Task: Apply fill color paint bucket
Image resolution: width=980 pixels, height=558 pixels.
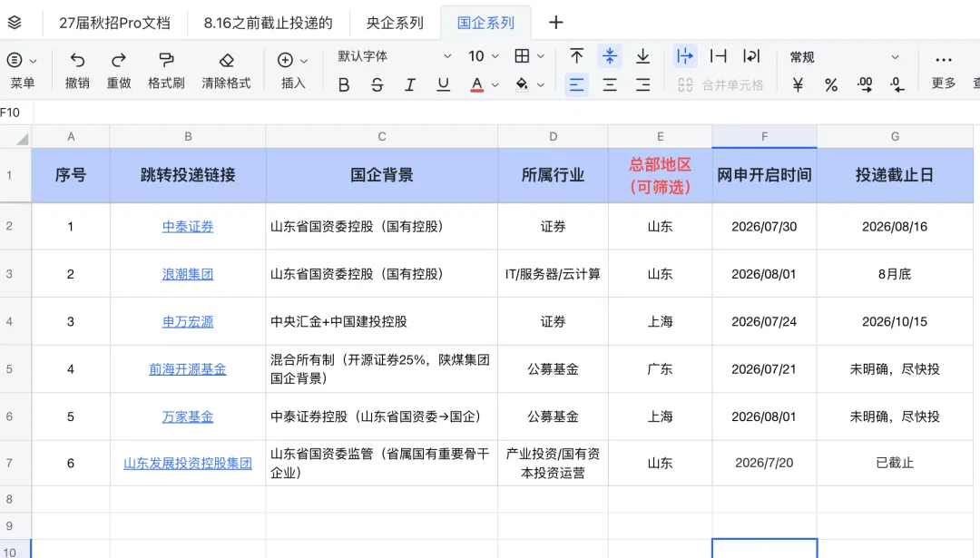Action: point(522,85)
